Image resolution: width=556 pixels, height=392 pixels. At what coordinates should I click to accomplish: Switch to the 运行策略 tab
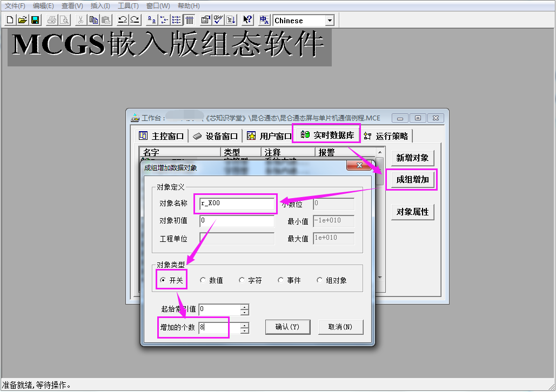pos(386,136)
